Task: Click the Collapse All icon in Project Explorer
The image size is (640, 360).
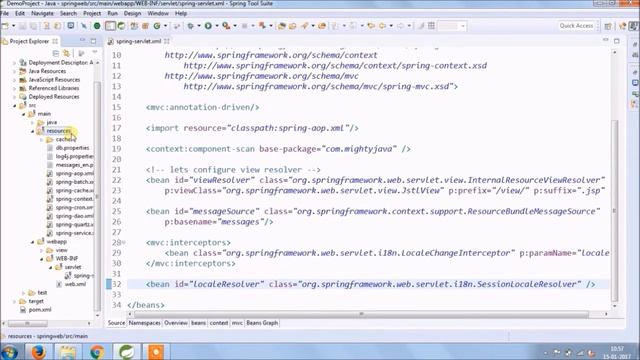Action: 56,53
